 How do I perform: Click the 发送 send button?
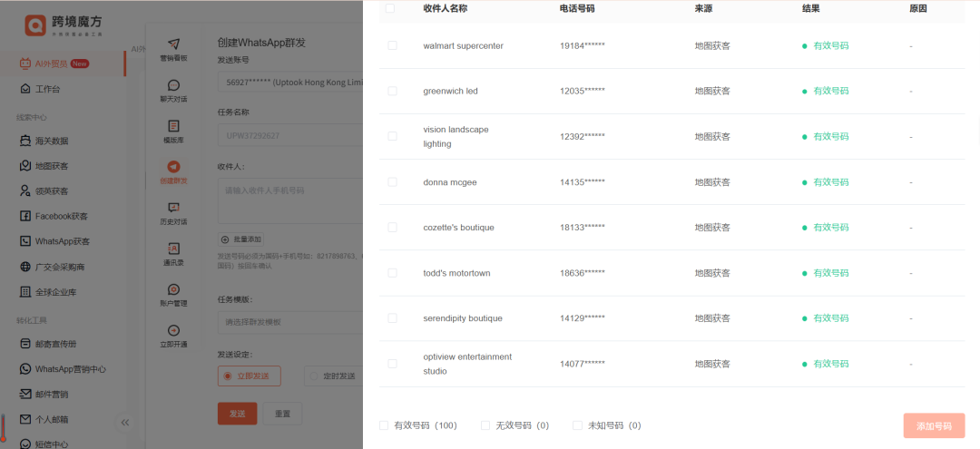coord(237,414)
